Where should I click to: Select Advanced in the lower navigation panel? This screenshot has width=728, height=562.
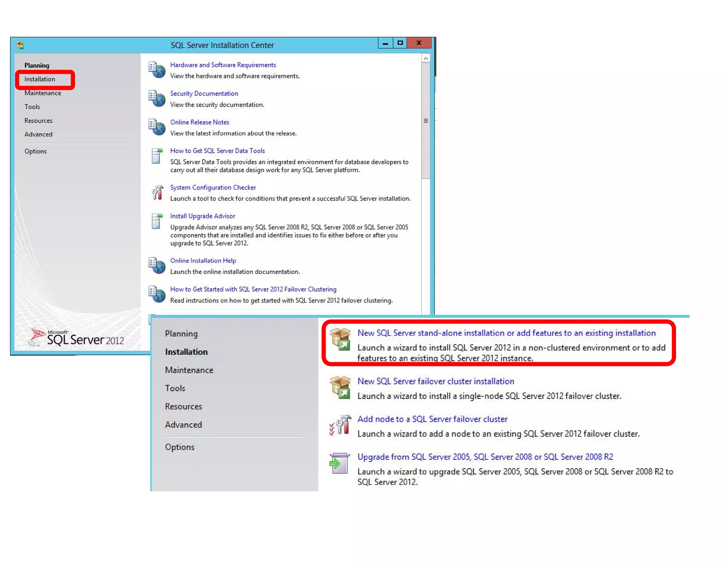[183, 425]
